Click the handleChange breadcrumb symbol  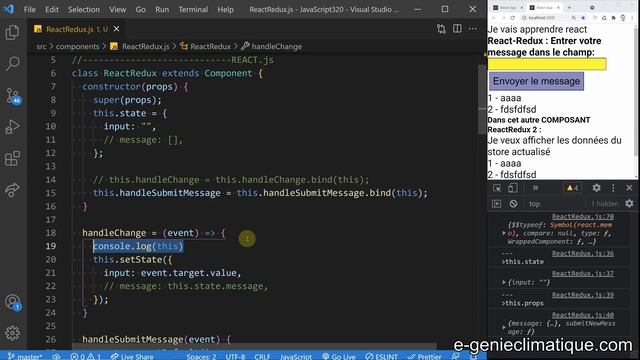tap(271, 47)
